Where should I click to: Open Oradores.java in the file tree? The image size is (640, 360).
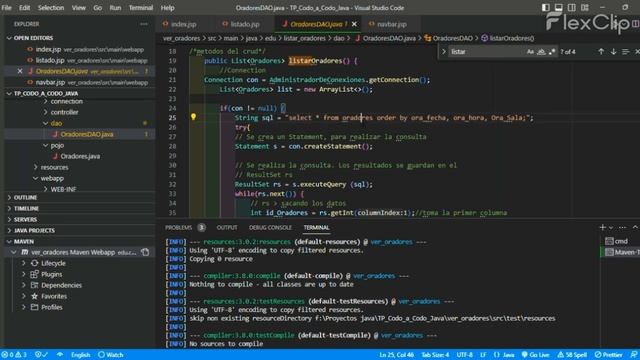coord(80,156)
